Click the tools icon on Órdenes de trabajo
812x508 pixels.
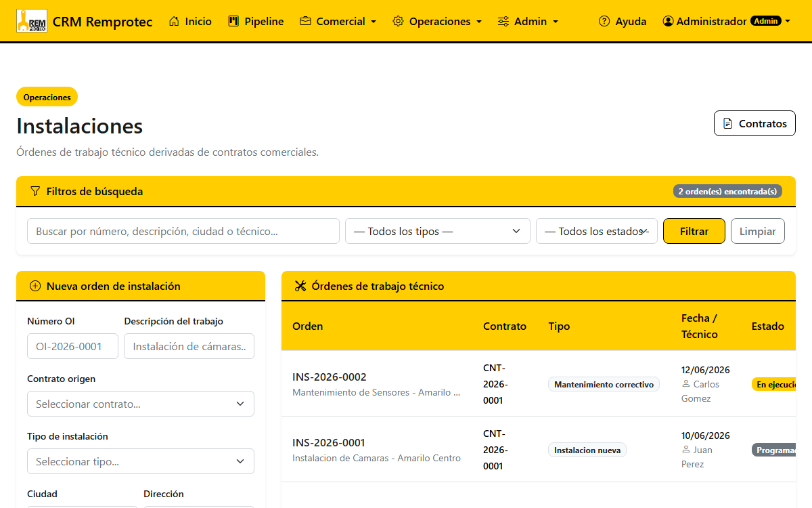coord(300,287)
